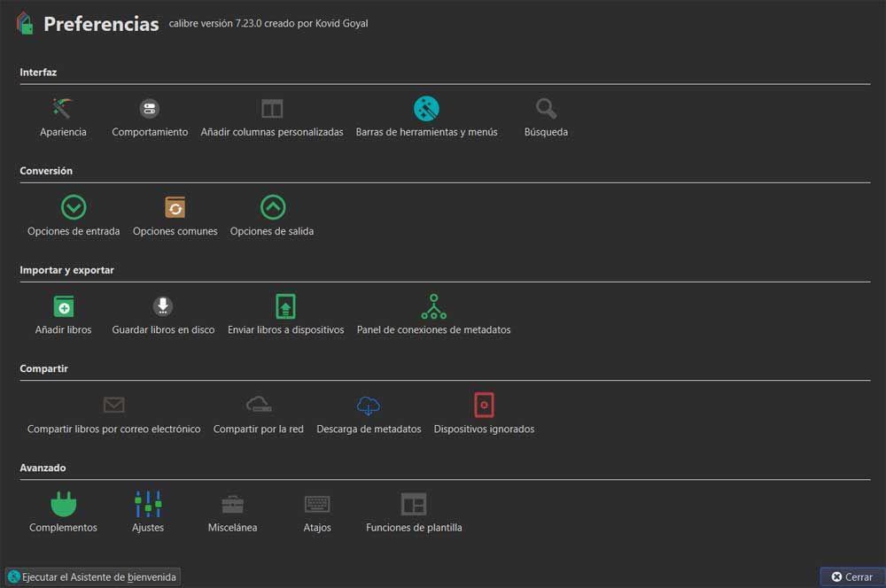The height and width of the screenshot is (588, 886).
Task: Open Apariencia preferences icon
Action: click(x=63, y=109)
